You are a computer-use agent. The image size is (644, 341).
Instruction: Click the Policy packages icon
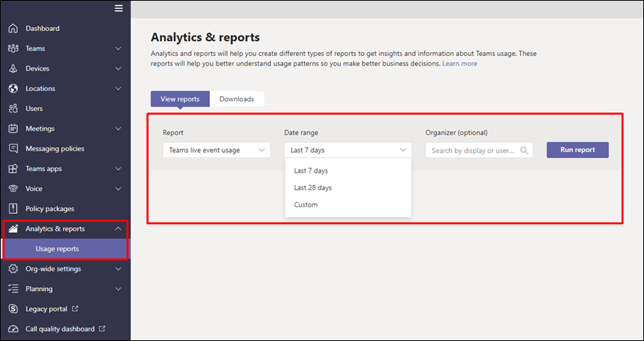tap(13, 209)
